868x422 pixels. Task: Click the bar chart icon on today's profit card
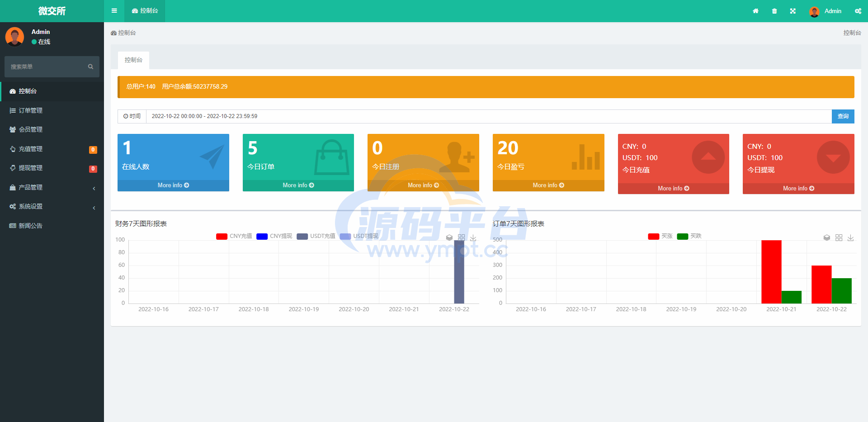click(x=586, y=157)
